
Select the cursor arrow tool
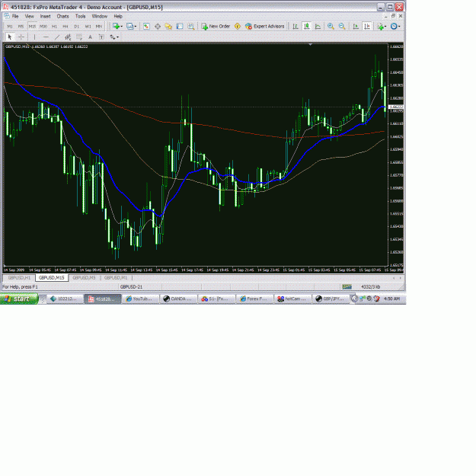(x=10, y=37)
